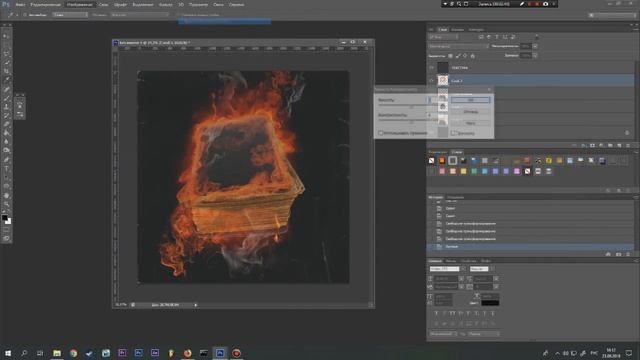Select the Eraser tool
The image size is (640, 360).
(x=7, y=124)
